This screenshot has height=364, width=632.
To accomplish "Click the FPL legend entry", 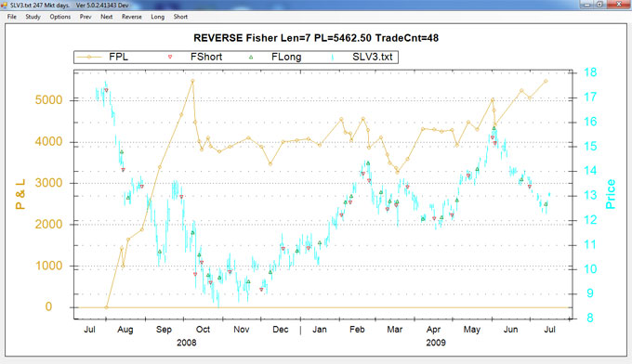I will coord(119,57).
